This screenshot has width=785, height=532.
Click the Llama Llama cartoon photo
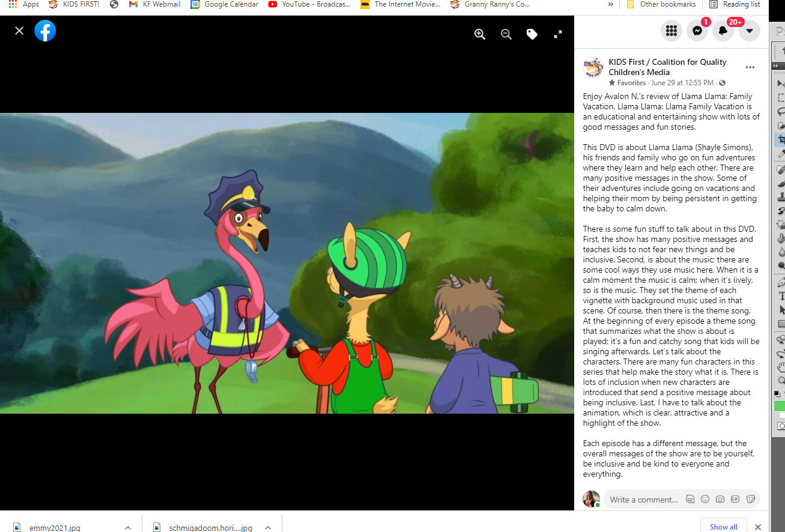(x=287, y=263)
